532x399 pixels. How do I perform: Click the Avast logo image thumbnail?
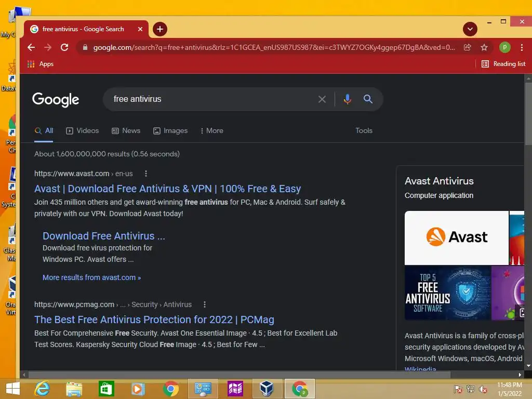(456, 238)
